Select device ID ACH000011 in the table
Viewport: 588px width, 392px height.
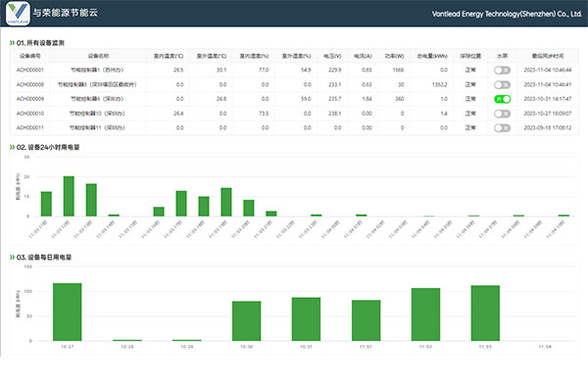[30, 127]
